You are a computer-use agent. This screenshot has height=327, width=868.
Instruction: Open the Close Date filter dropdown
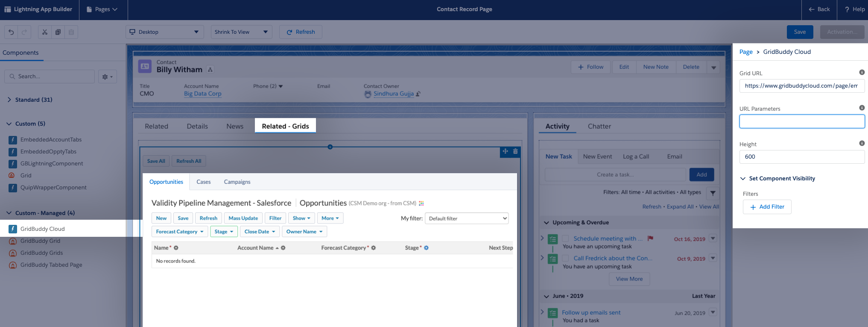260,232
